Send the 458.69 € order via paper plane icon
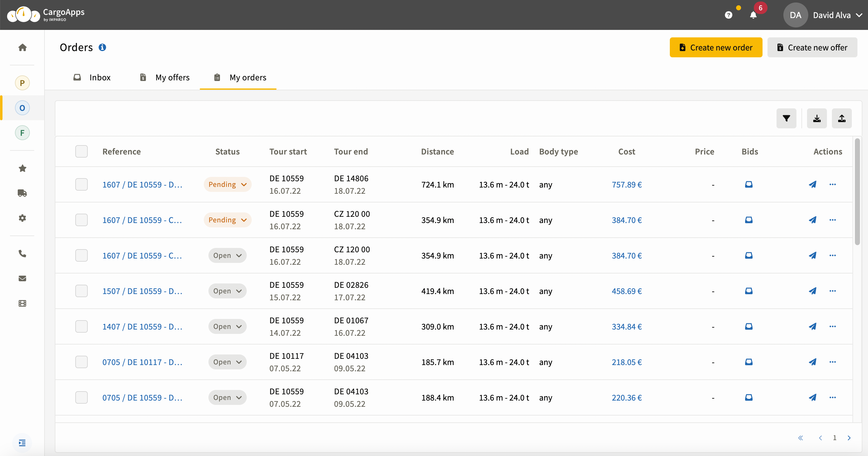 [x=812, y=291]
